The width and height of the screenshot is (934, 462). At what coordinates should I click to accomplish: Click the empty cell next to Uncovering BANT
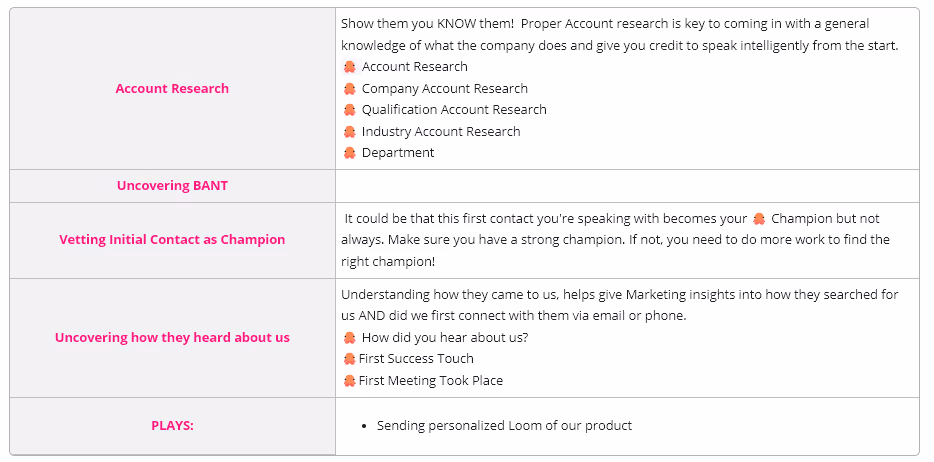tap(627, 186)
